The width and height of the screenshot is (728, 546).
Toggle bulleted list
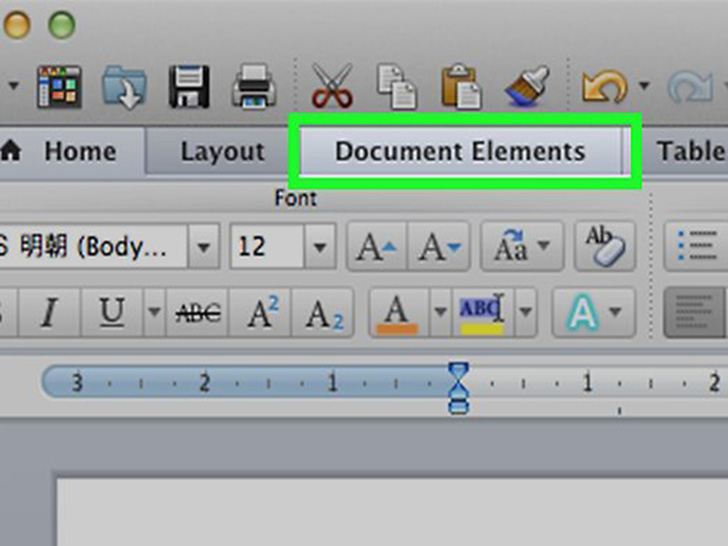click(696, 247)
